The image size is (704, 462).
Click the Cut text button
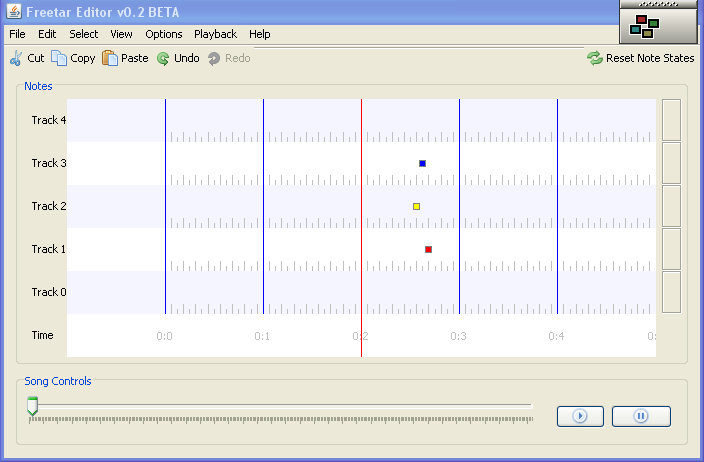[x=35, y=58]
